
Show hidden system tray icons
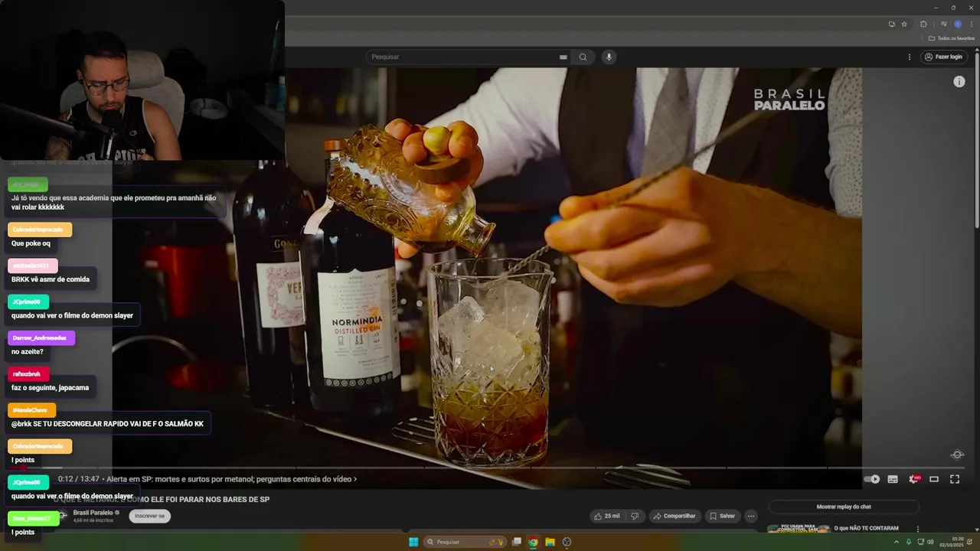pyautogui.click(x=897, y=542)
